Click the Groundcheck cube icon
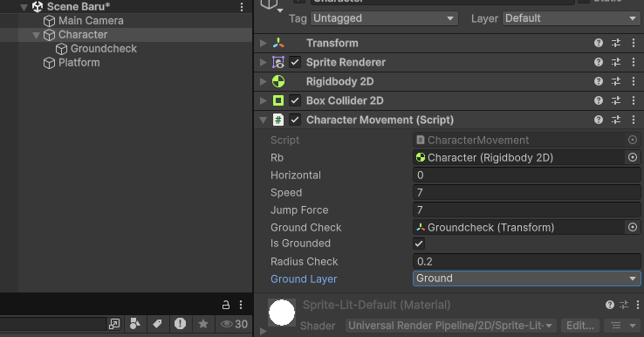The width and height of the screenshot is (644, 337). [62, 49]
